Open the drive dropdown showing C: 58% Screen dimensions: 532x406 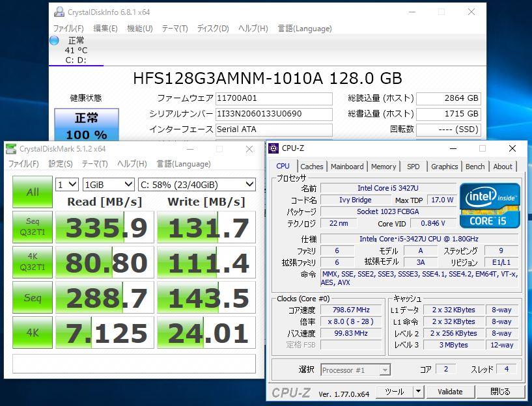point(197,185)
